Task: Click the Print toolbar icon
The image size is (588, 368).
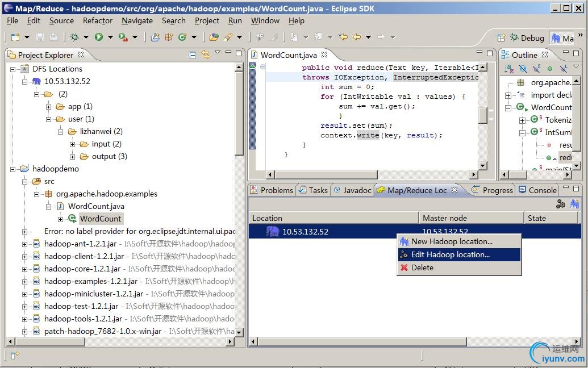Action: pyautogui.click(x=53, y=37)
